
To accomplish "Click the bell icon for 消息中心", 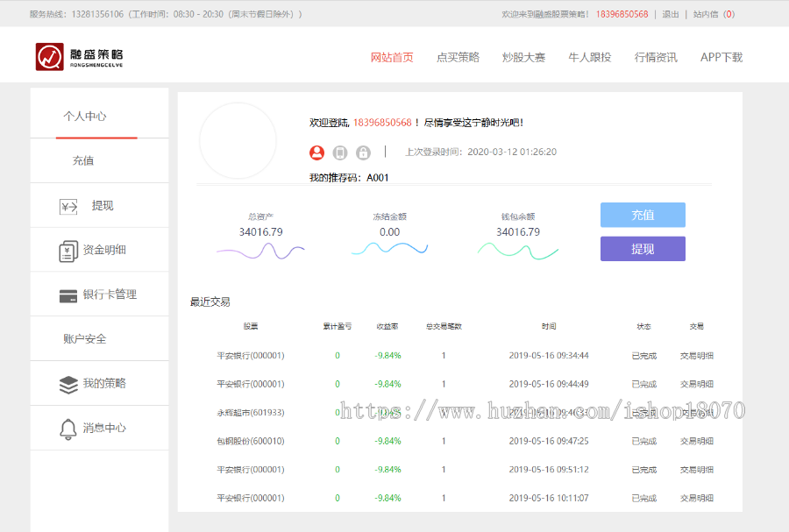I will pyautogui.click(x=67, y=427).
